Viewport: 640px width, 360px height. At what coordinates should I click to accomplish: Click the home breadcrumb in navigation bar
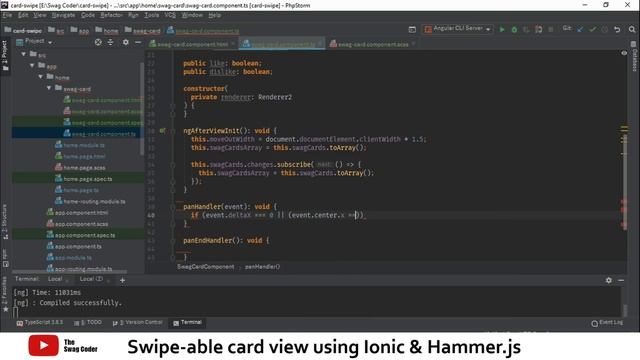click(107, 30)
